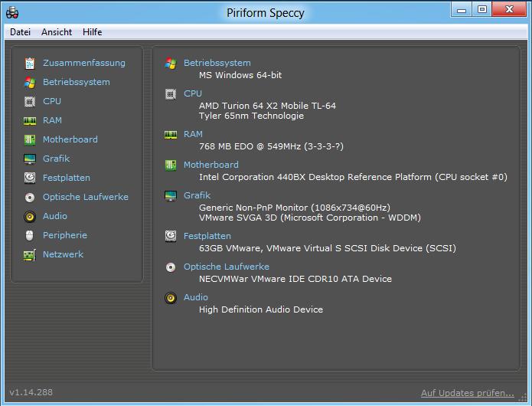Click the Audio speaker icon in summary panel
The image size is (532, 406).
click(171, 298)
